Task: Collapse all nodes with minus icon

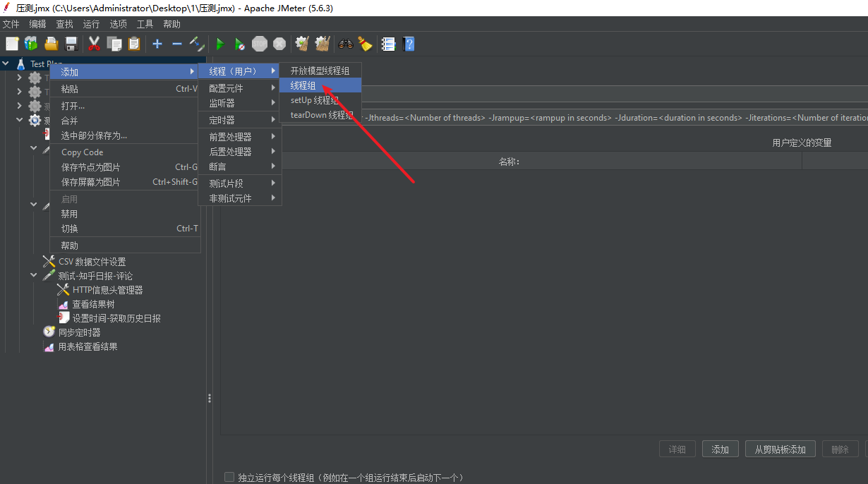Action: [177, 44]
